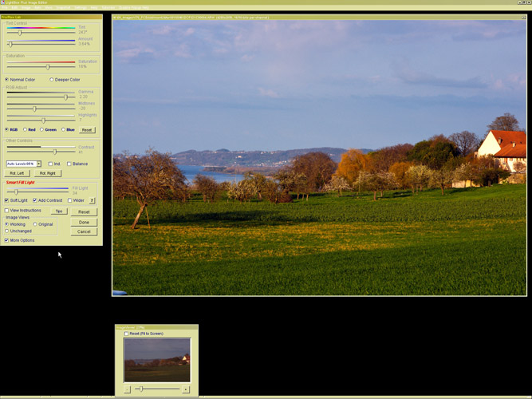
Task: Click the LightBox app icon in title bar
Action: pyautogui.click(x=3, y=2)
